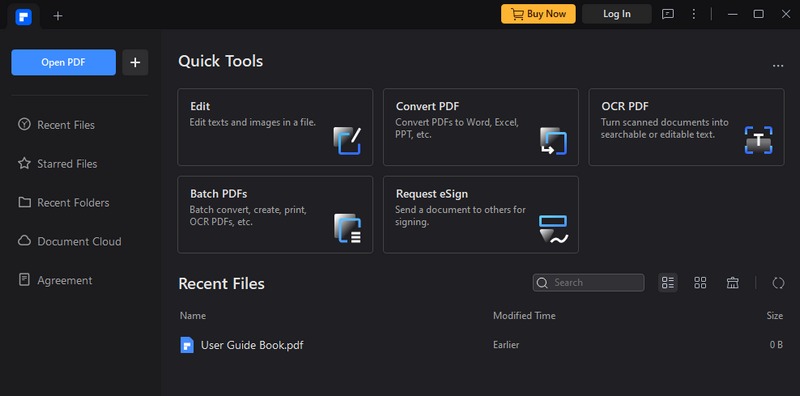Open Recent Folders in the sidebar
The image size is (800, 396).
tap(73, 203)
